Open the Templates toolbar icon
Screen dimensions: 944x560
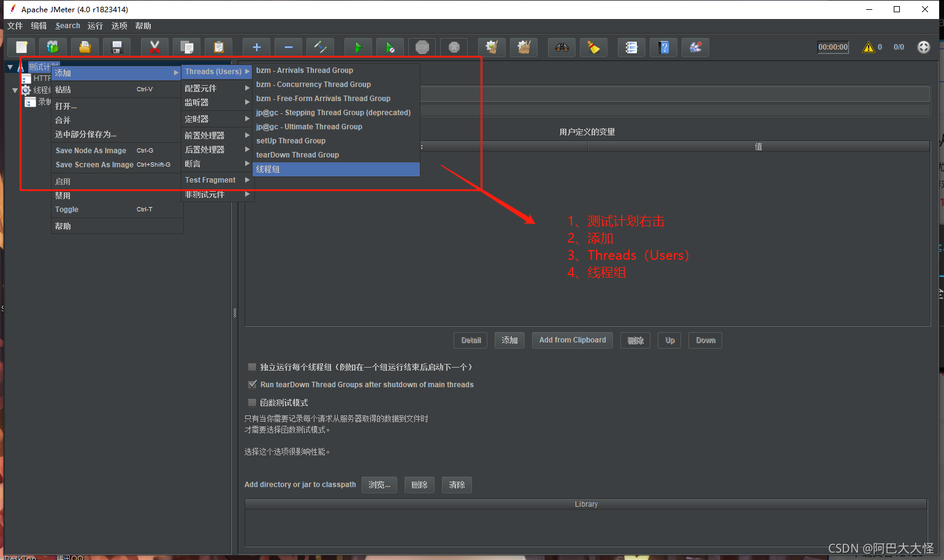[x=53, y=47]
